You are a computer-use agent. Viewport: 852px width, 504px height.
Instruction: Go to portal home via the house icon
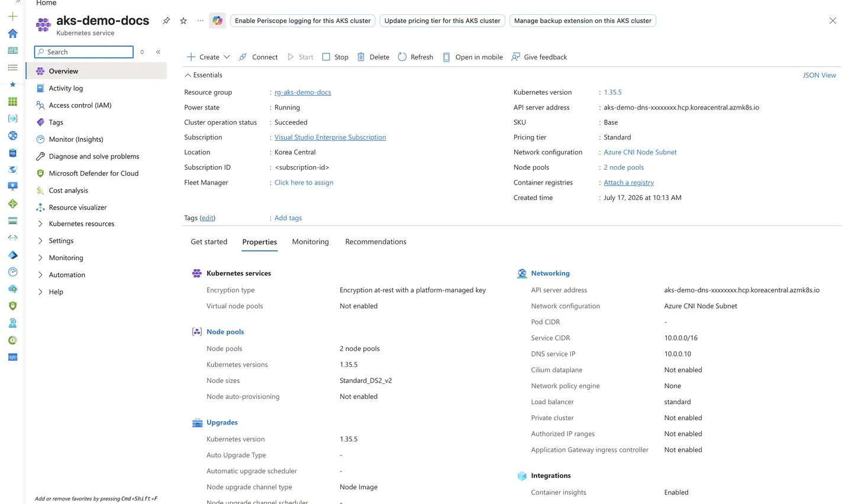[12, 34]
